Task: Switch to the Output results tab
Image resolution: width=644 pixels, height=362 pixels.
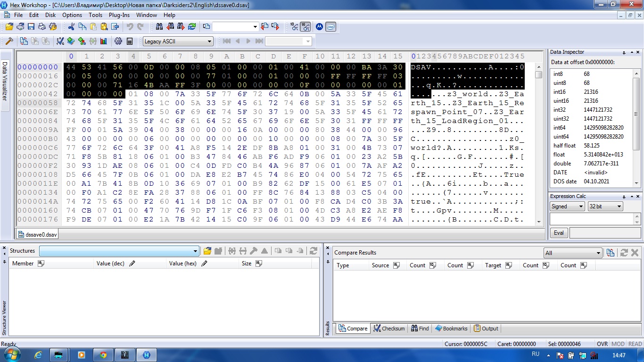Action: click(486, 329)
